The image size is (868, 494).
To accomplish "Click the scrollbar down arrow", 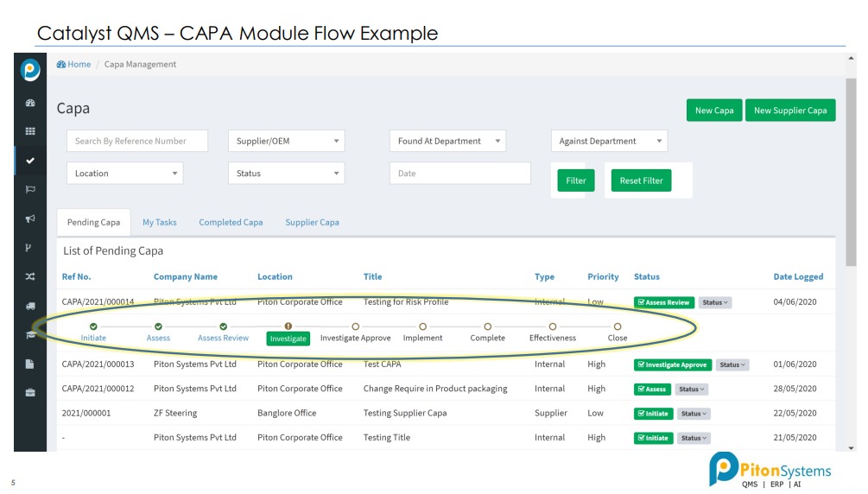I will click(x=851, y=448).
